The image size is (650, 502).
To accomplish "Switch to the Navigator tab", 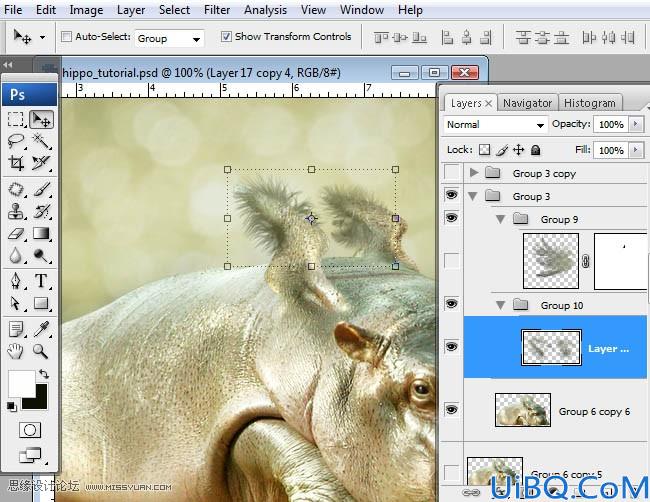I will [527, 103].
